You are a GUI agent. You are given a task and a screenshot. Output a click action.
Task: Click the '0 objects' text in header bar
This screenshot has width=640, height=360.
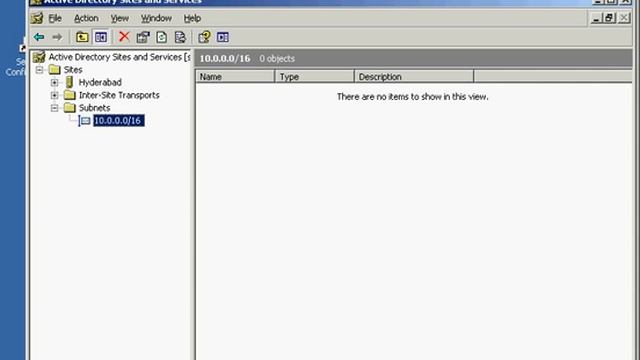pos(277,59)
